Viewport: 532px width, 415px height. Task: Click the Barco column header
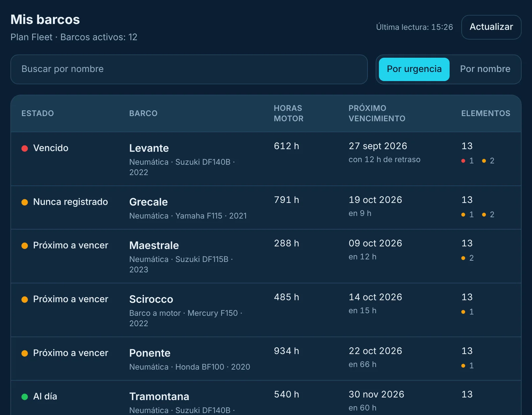pyautogui.click(x=143, y=113)
